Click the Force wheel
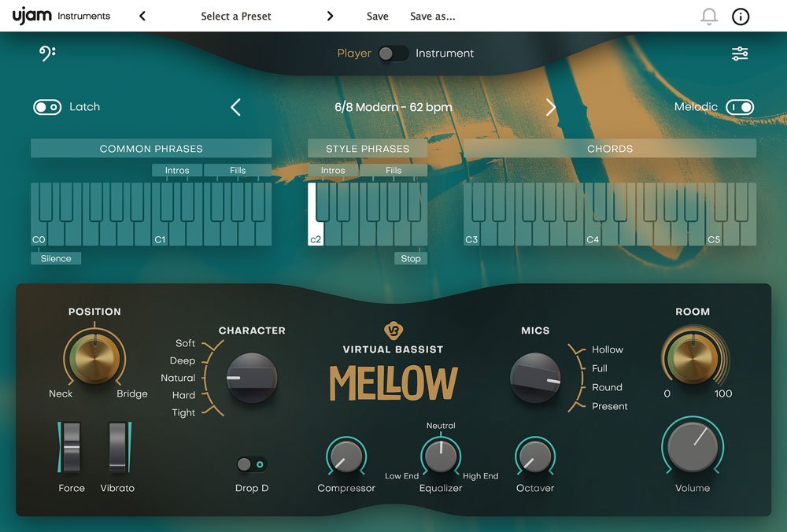This screenshot has height=532, width=787. [71, 447]
